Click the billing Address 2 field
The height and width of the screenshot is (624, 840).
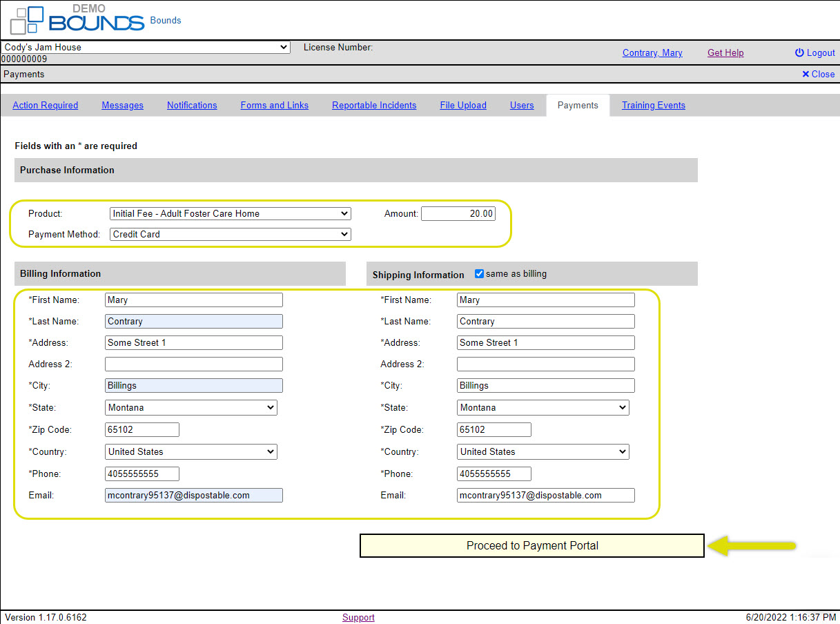pos(194,364)
